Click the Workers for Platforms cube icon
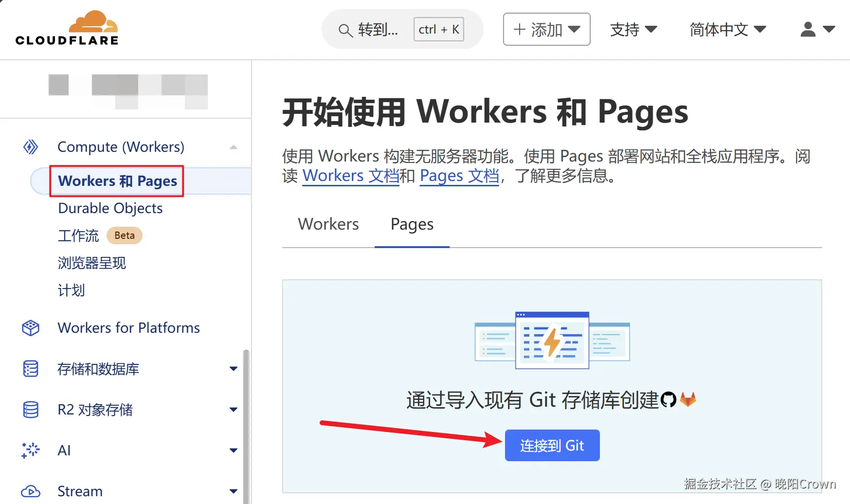 pos(31,328)
